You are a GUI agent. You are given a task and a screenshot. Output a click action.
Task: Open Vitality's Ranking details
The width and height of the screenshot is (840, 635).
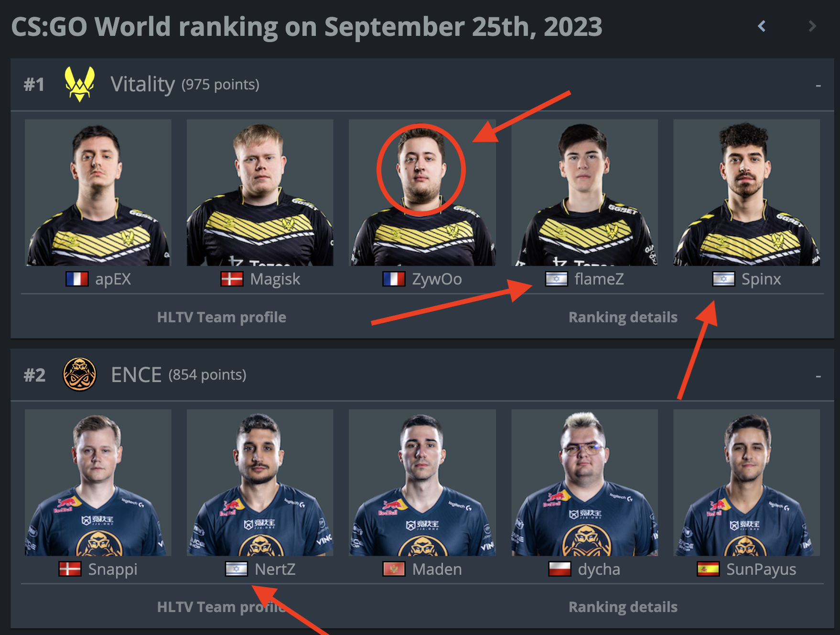[623, 317]
